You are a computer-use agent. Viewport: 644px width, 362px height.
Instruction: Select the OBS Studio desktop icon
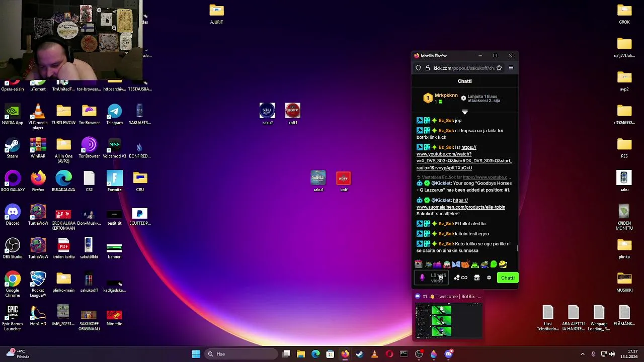click(x=13, y=248)
